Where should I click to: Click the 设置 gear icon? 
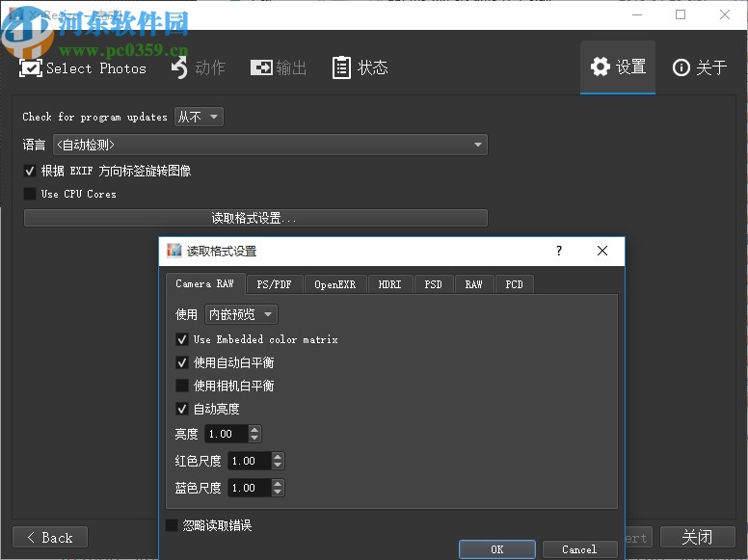tap(601, 67)
